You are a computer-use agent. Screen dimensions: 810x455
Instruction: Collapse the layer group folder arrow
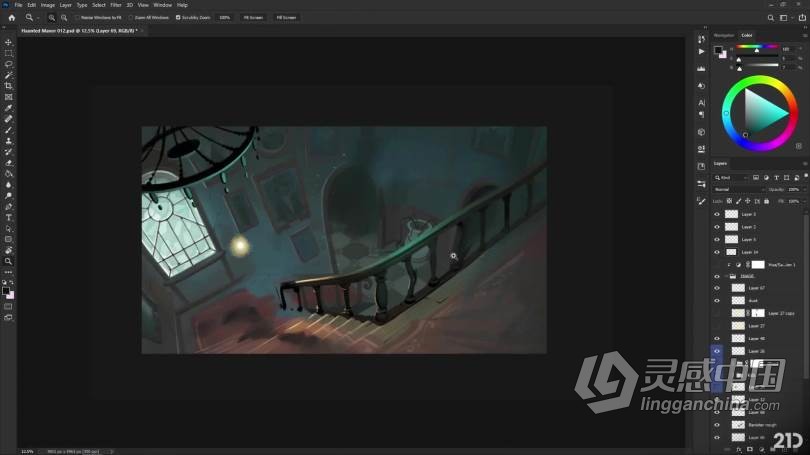[726, 277]
